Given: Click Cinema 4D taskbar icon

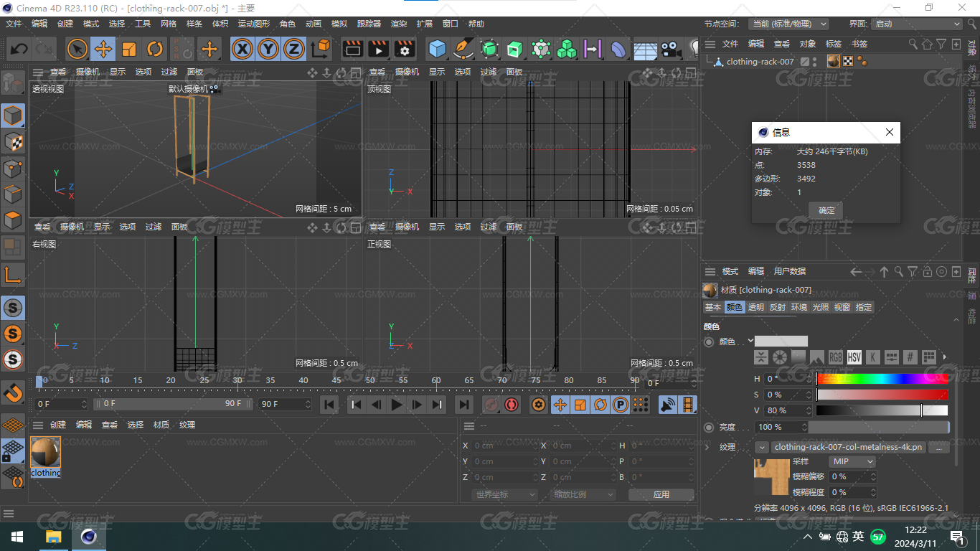Looking at the screenshot, I should [89, 537].
